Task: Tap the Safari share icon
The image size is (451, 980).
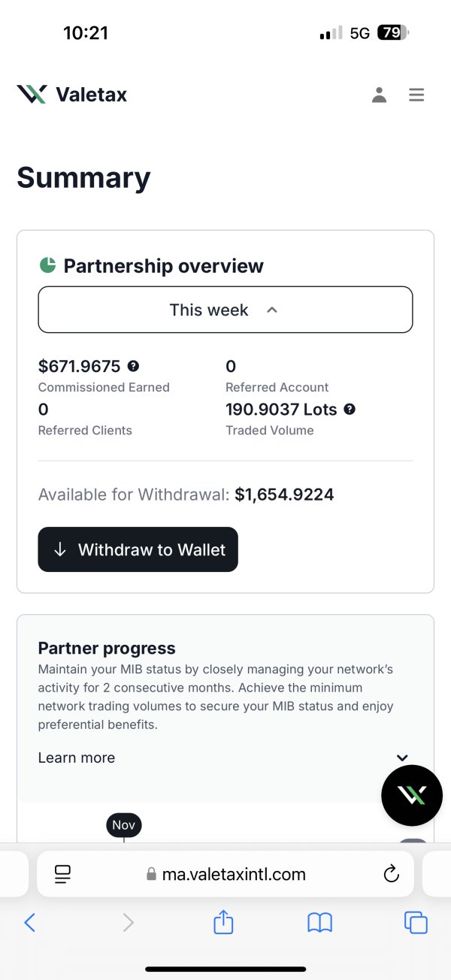Action: (x=223, y=922)
